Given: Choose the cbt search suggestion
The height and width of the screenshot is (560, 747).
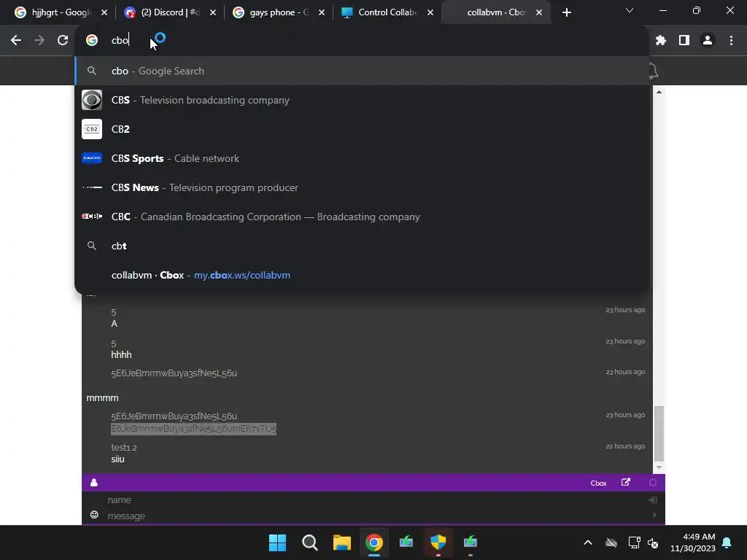Looking at the screenshot, I should coord(362,246).
